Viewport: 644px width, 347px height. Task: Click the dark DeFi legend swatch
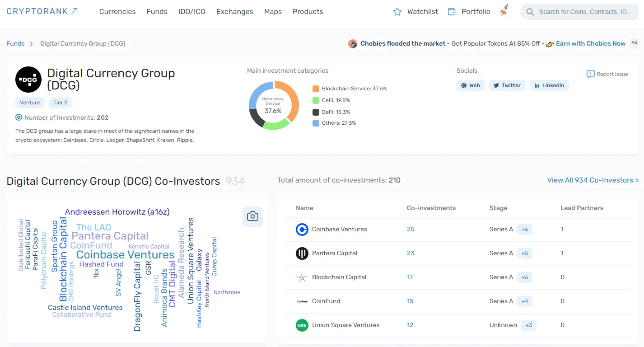[316, 112]
